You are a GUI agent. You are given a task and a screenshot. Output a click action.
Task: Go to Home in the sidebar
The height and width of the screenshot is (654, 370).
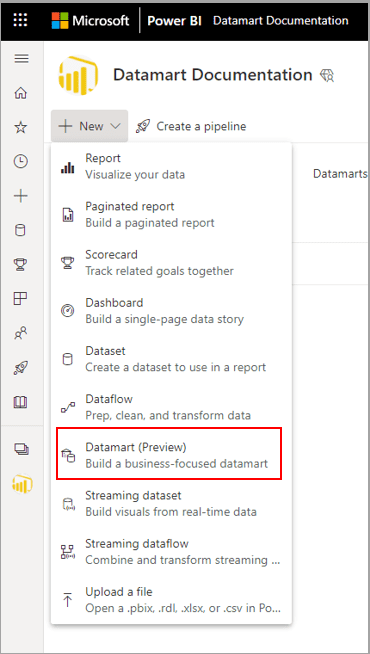[21, 93]
